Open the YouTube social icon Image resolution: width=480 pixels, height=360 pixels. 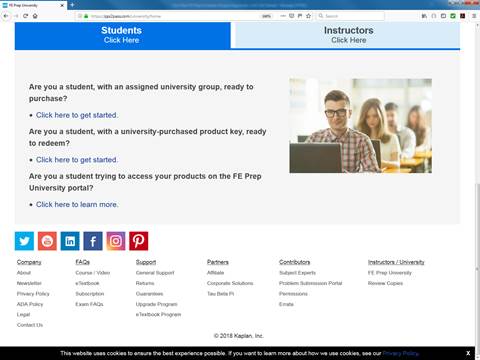47,241
